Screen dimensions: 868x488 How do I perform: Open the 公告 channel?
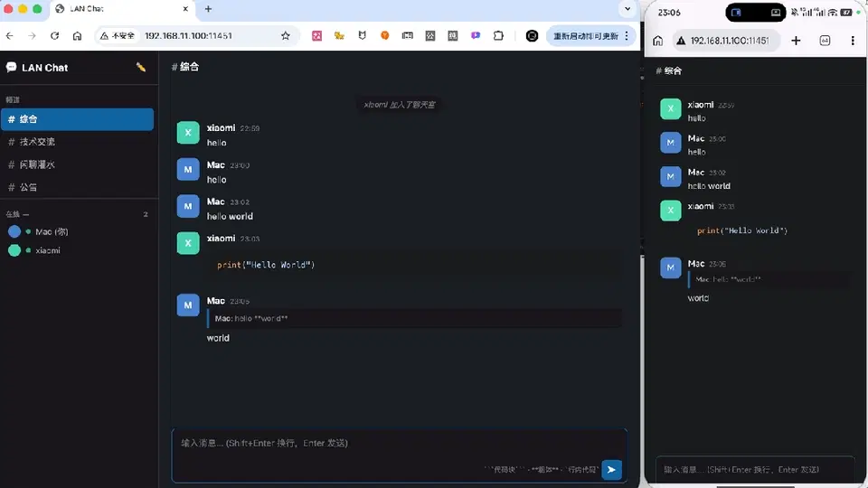coord(78,187)
